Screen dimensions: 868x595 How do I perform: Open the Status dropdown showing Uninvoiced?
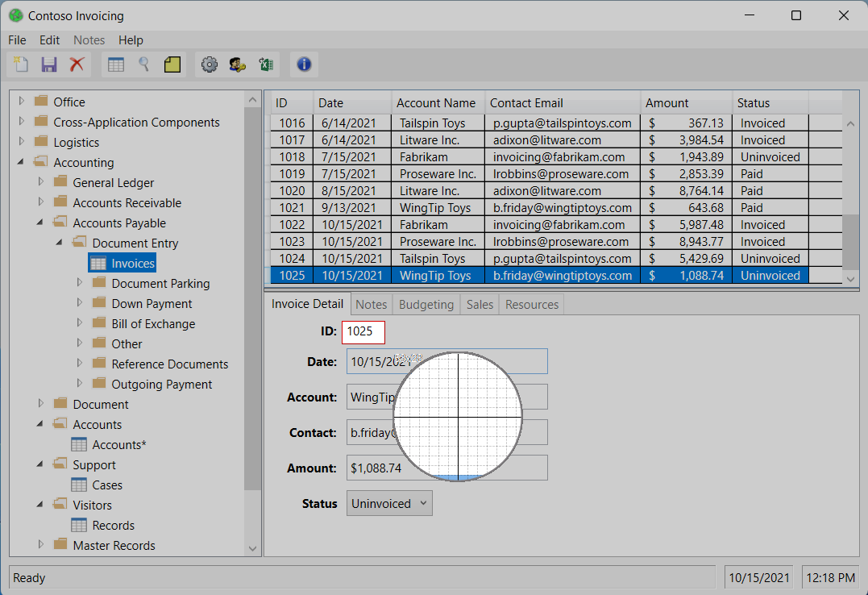[389, 502]
